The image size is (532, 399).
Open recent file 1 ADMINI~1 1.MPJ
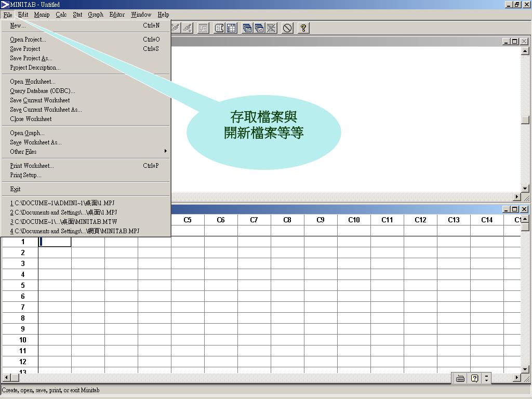tap(86, 203)
